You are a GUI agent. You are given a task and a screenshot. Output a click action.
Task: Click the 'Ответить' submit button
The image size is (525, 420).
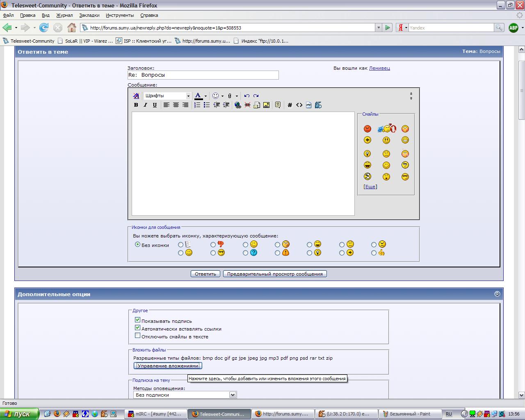tap(205, 274)
